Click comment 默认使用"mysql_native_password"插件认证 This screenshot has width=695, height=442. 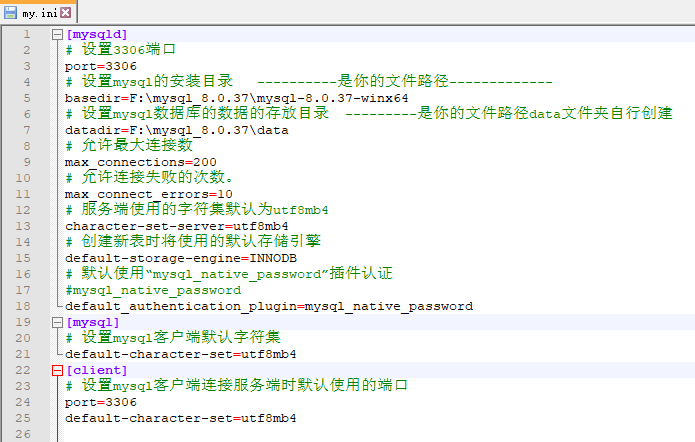229,274
